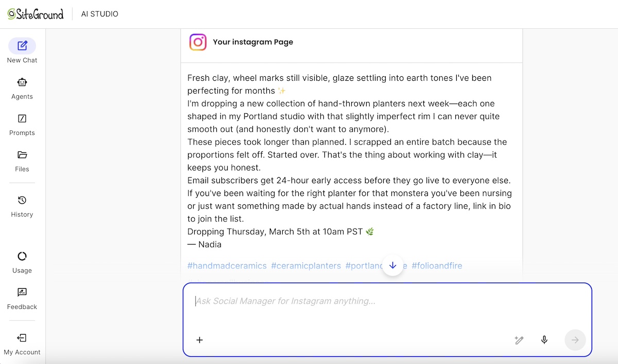This screenshot has height=364, width=618.
Task: Start voice input with the microphone
Action: pos(544,340)
